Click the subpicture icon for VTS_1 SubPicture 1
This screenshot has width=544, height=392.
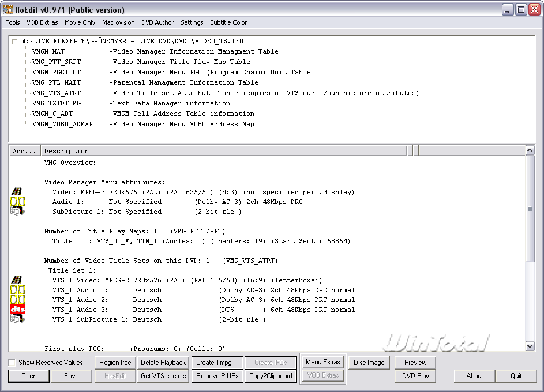[17, 319]
